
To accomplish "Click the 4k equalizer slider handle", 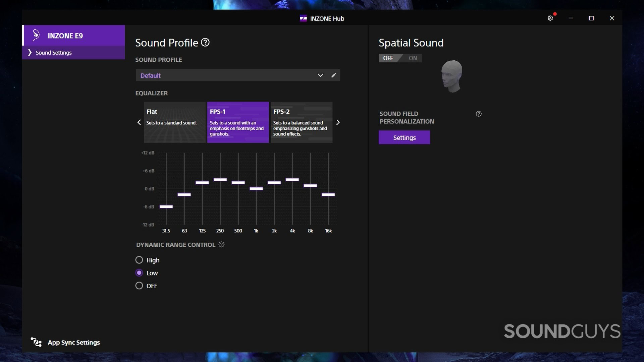I will pos(292,180).
